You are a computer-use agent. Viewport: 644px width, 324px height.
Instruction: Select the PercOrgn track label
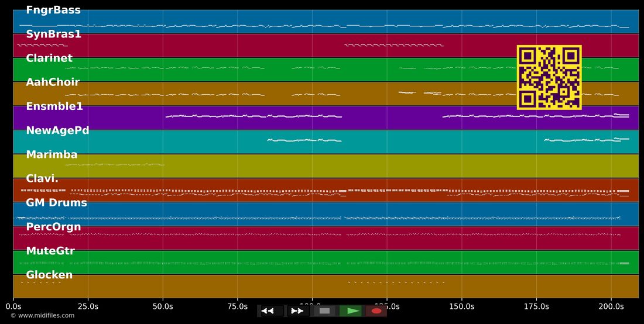click(x=53, y=227)
